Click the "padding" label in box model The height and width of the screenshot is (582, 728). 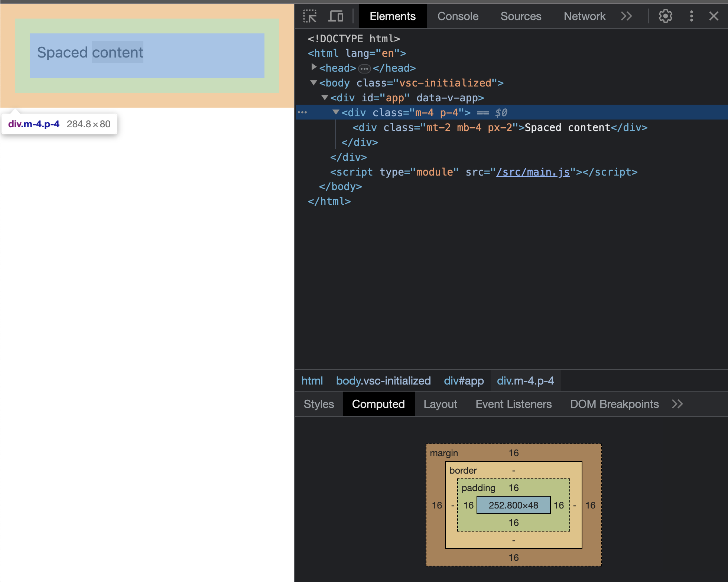pyautogui.click(x=478, y=488)
